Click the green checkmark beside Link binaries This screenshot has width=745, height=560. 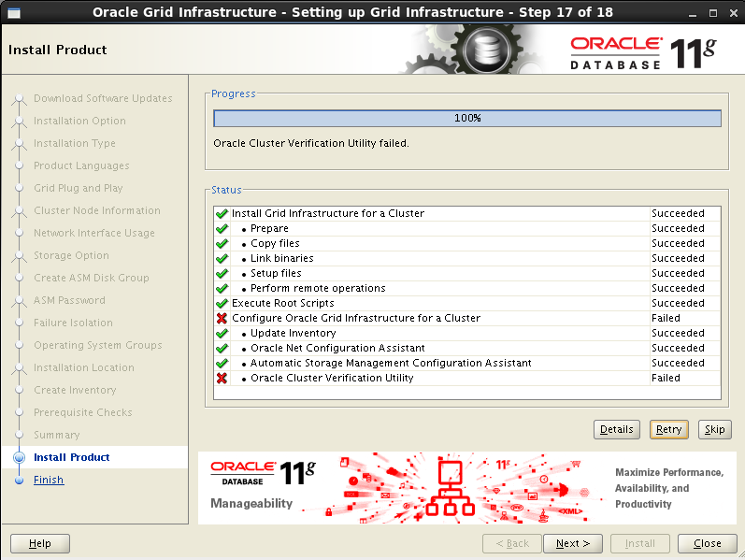click(222, 259)
